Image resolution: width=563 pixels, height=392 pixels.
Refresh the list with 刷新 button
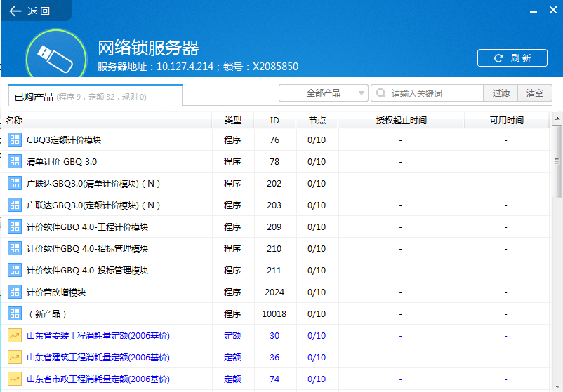(x=512, y=58)
